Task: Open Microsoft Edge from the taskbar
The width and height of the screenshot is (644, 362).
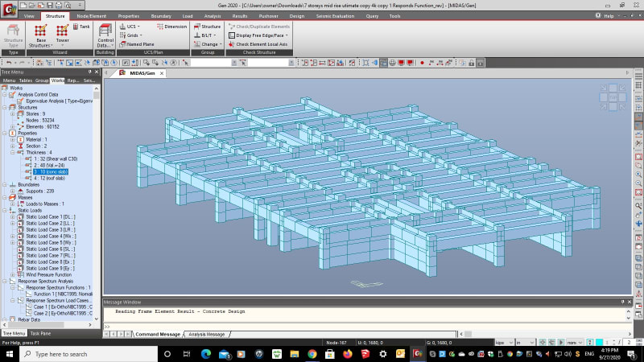Action: click(206, 354)
